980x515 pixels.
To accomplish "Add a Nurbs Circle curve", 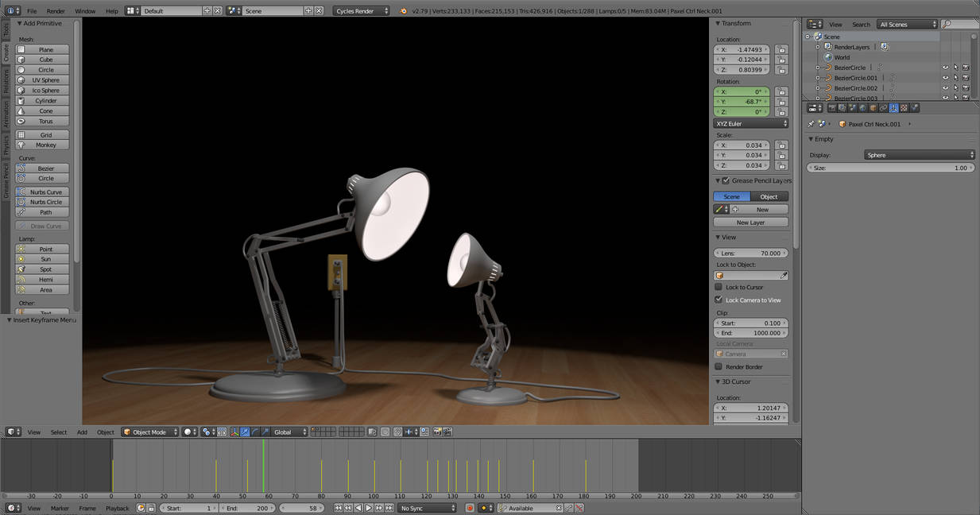I will pos(42,202).
